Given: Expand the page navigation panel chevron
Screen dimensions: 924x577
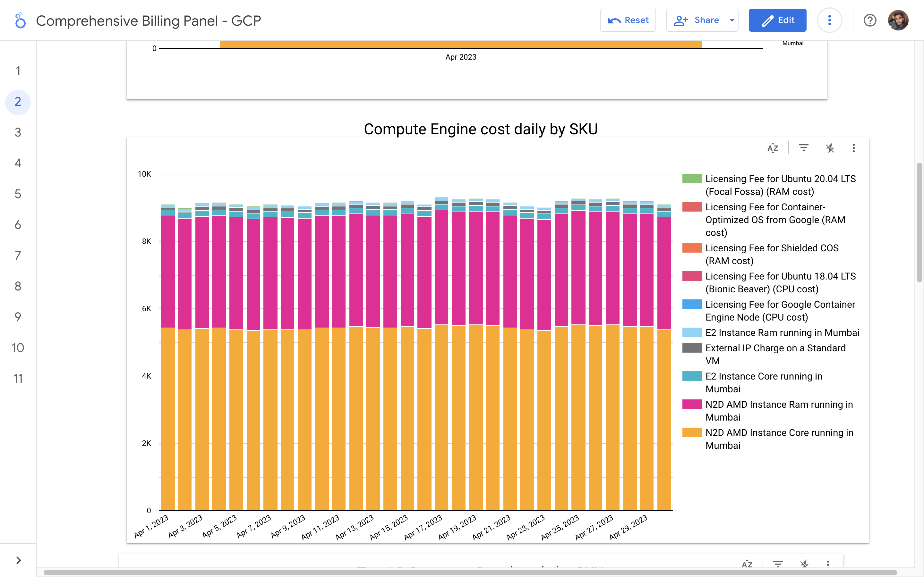Looking at the screenshot, I should pyautogui.click(x=18, y=560).
